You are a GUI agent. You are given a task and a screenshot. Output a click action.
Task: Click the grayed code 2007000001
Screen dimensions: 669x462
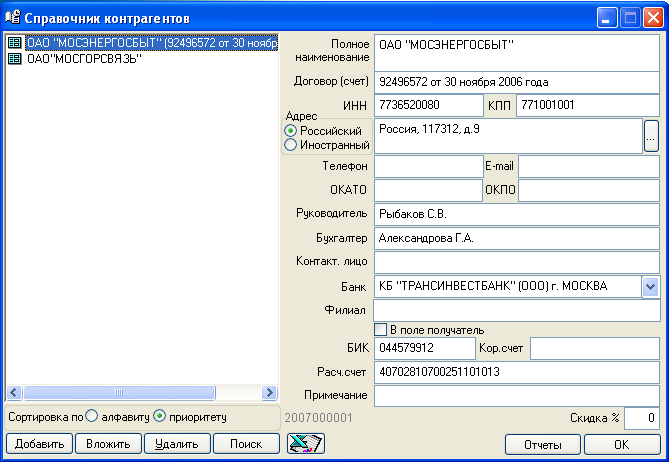(x=318, y=418)
